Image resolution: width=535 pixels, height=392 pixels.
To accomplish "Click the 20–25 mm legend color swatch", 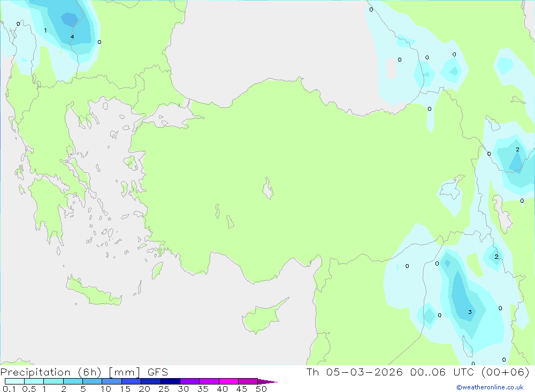I will click(151, 381).
